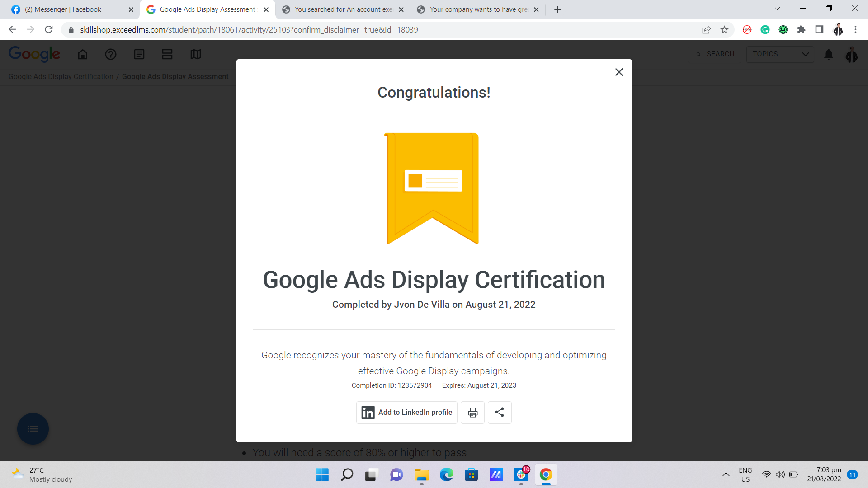Screen dimensions: 868x488
Task: Reload the current page
Action: pyautogui.click(x=49, y=30)
